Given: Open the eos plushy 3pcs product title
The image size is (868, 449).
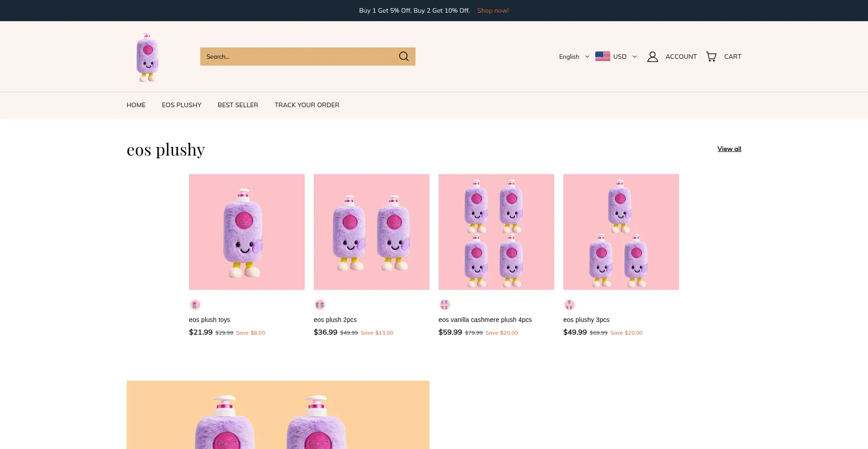Looking at the screenshot, I should 586,320.
